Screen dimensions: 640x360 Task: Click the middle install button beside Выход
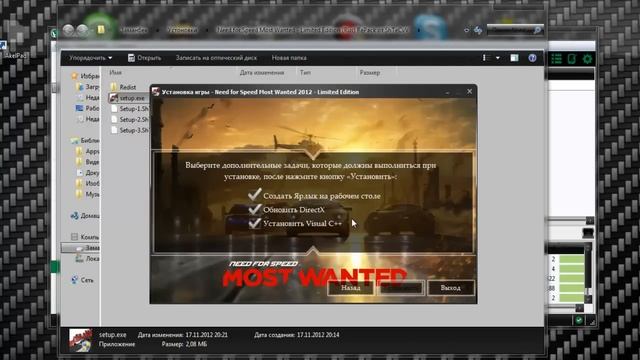401,288
